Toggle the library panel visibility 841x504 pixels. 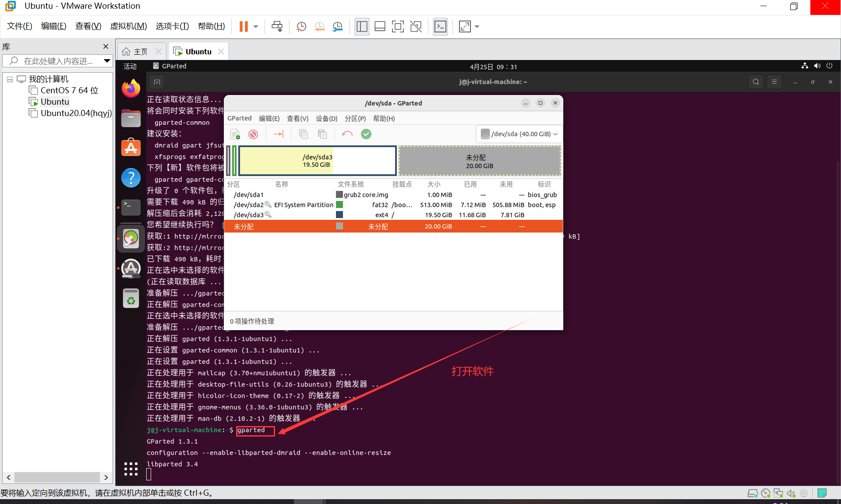[x=362, y=26]
